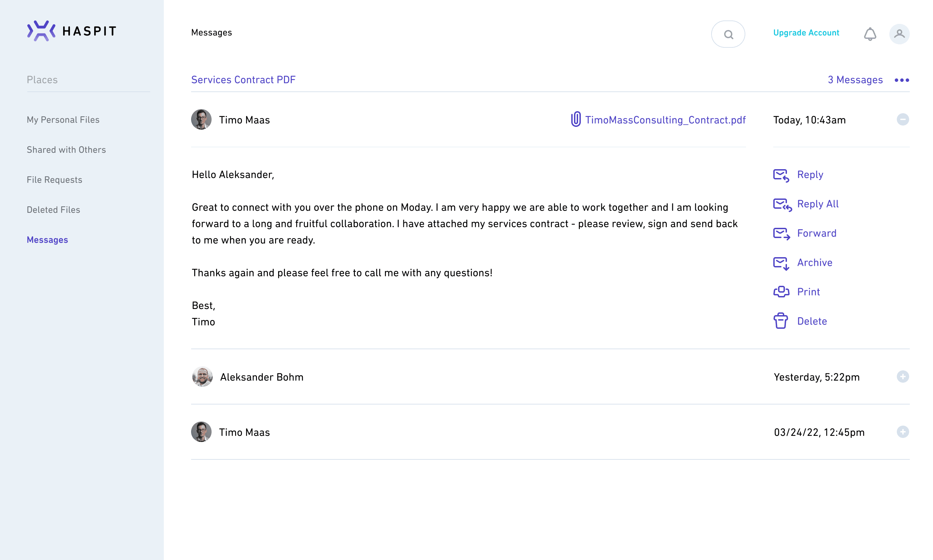Viewport: 933px width, 560px height.
Task: Open three-dots thread options menu
Action: click(x=901, y=80)
